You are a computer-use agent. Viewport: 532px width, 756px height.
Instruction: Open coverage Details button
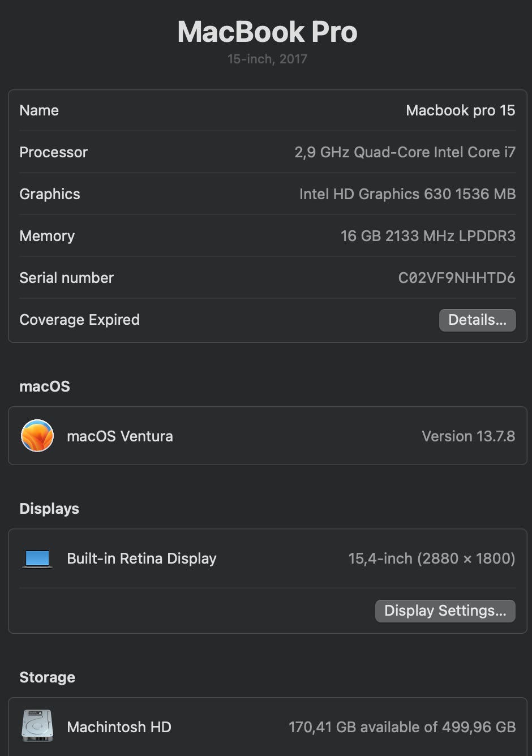(x=477, y=320)
